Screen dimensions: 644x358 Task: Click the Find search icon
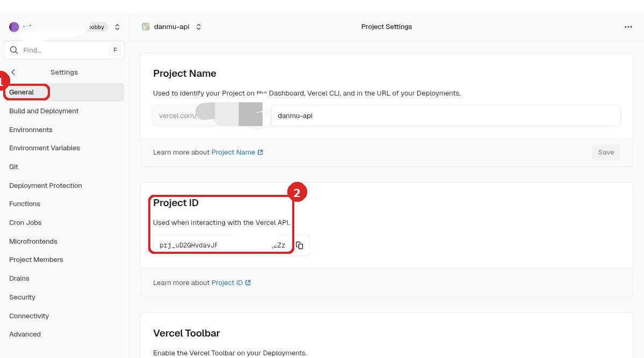14,50
